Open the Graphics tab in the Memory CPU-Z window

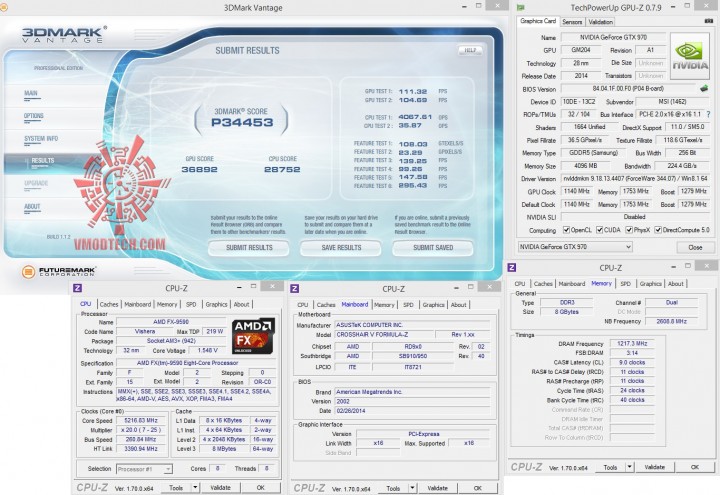click(650, 283)
